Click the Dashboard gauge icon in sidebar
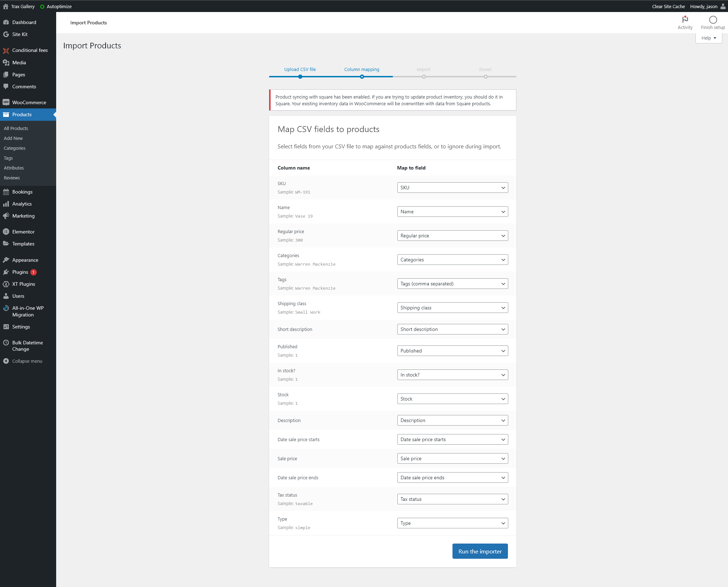This screenshot has height=587, width=728. coord(6,22)
